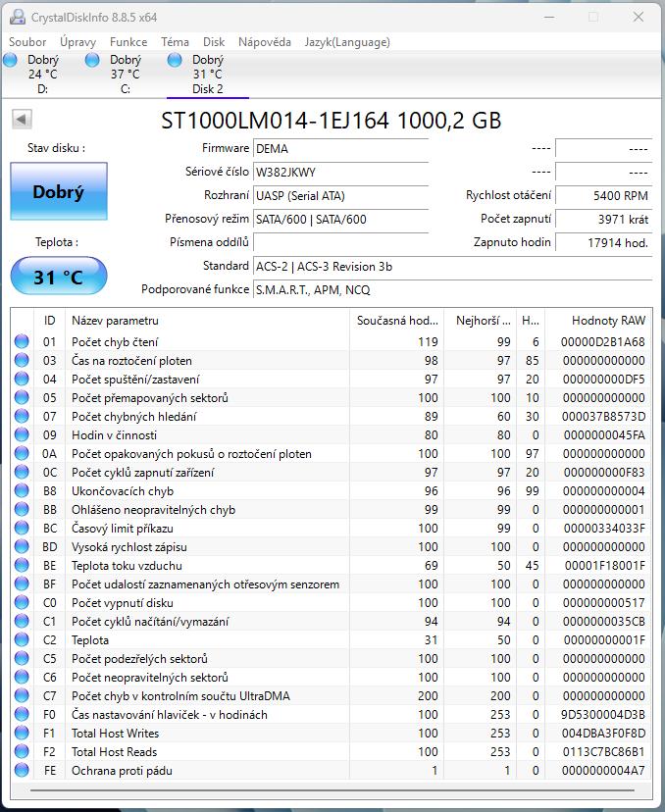Click RAW value 00000D2B1A68
This screenshot has height=812, width=665.
[603, 342]
